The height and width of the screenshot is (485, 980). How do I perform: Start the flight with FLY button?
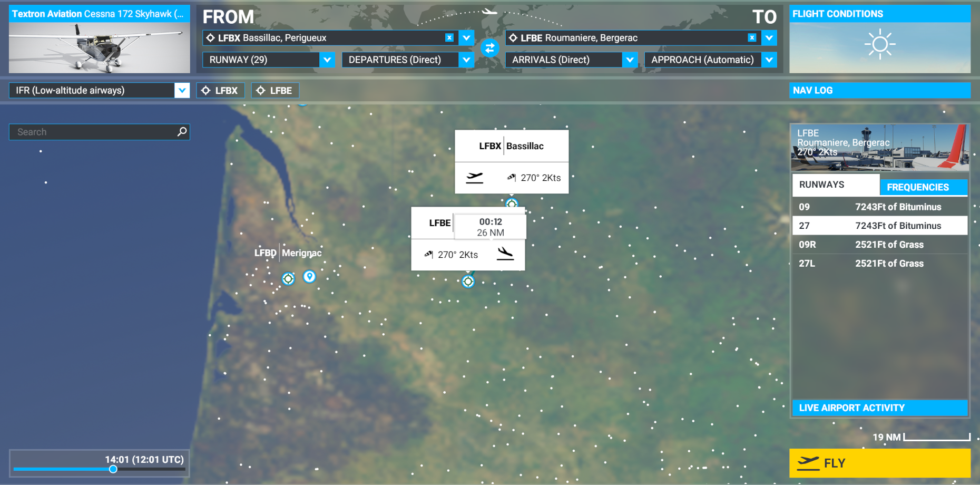point(880,463)
